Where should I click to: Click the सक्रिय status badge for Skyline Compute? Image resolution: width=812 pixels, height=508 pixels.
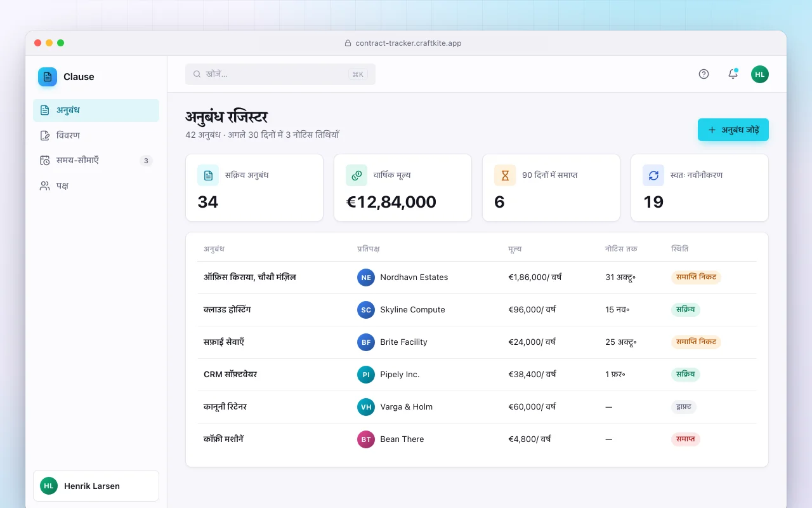[686, 310]
